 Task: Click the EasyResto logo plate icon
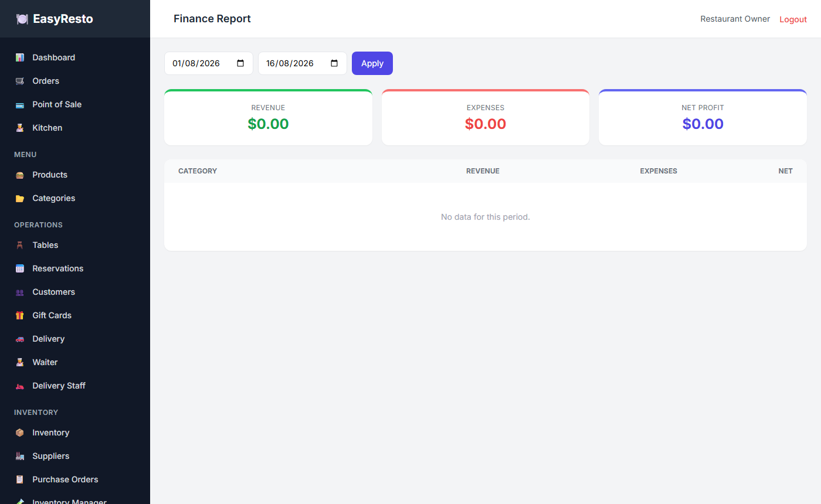(22, 19)
